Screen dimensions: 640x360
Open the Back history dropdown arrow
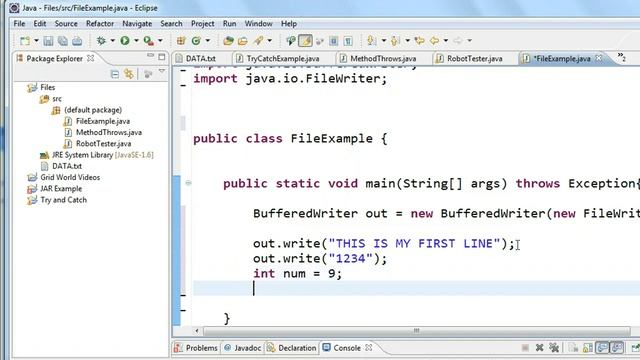pyautogui.click(x=445, y=40)
